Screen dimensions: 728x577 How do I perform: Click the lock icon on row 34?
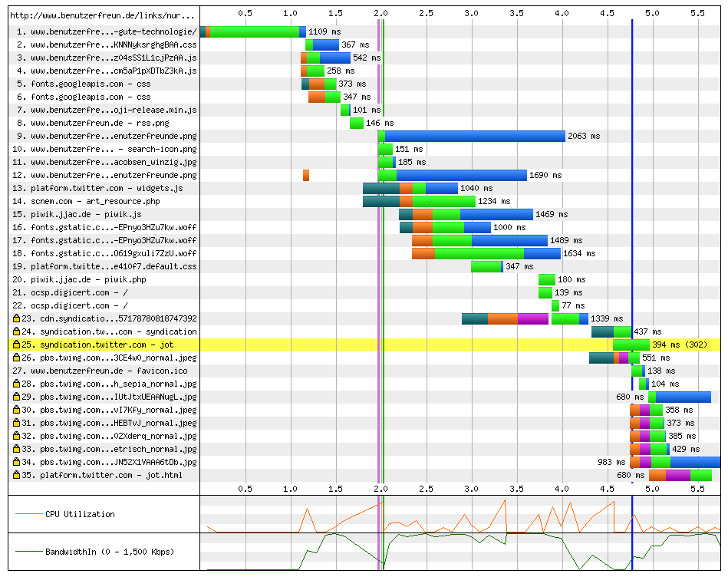pos(16,462)
